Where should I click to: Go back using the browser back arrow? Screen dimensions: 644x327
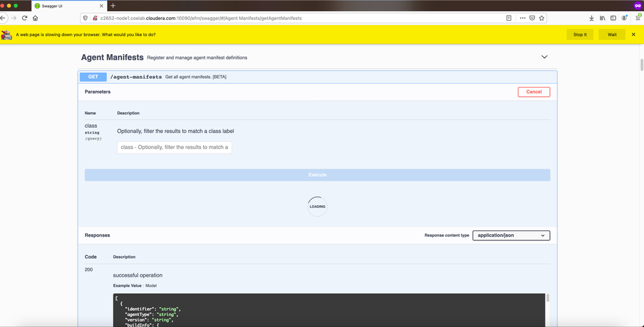[3, 18]
